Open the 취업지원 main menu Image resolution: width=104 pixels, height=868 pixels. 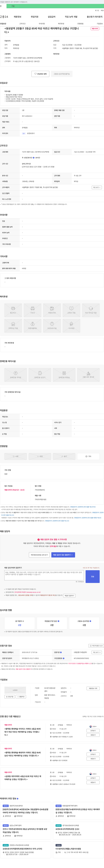tap(35, 17)
